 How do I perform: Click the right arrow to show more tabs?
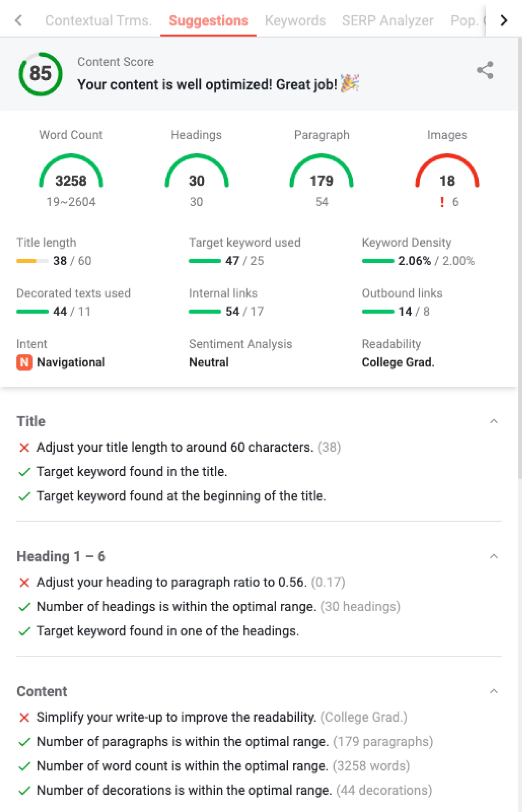[504, 20]
